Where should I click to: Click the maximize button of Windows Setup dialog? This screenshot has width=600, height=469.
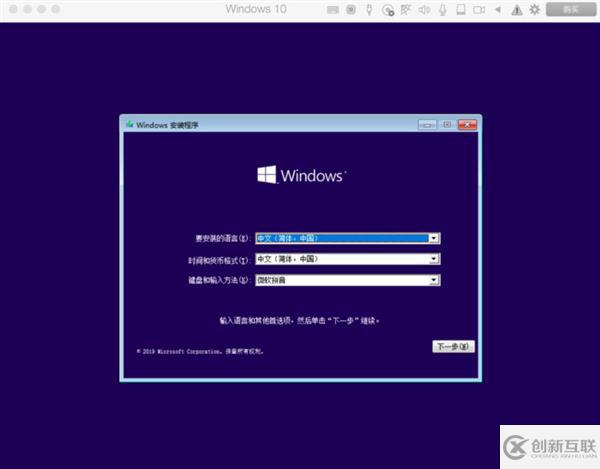[x=447, y=125]
